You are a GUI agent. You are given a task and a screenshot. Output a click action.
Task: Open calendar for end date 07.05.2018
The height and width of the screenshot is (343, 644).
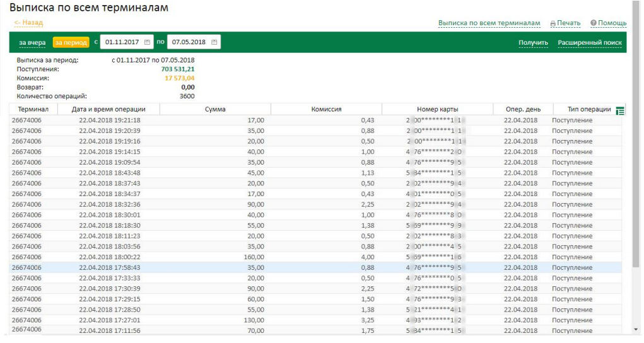[214, 42]
